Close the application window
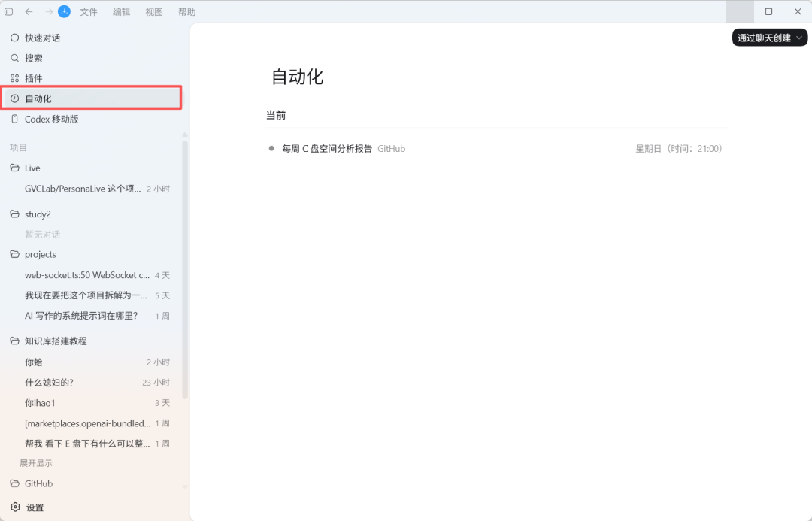Viewport: 812px width, 521px height. pyautogui.click(x=798, y=11)
